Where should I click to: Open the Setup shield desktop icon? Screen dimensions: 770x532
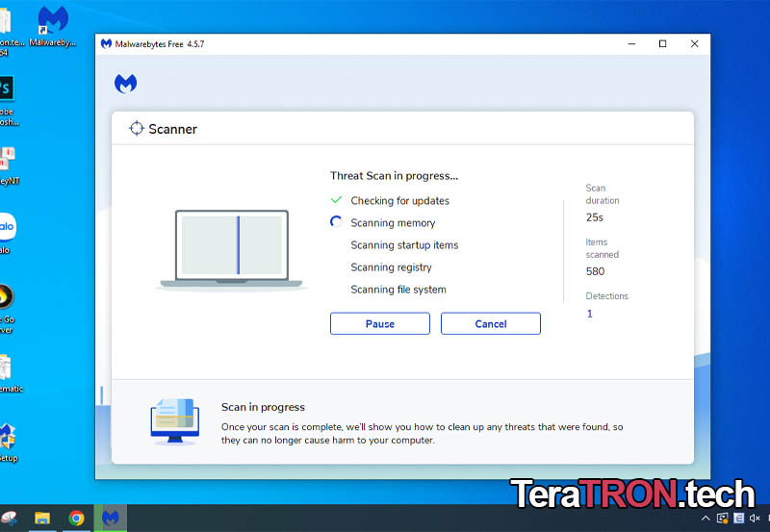click(x=9, y=443)
